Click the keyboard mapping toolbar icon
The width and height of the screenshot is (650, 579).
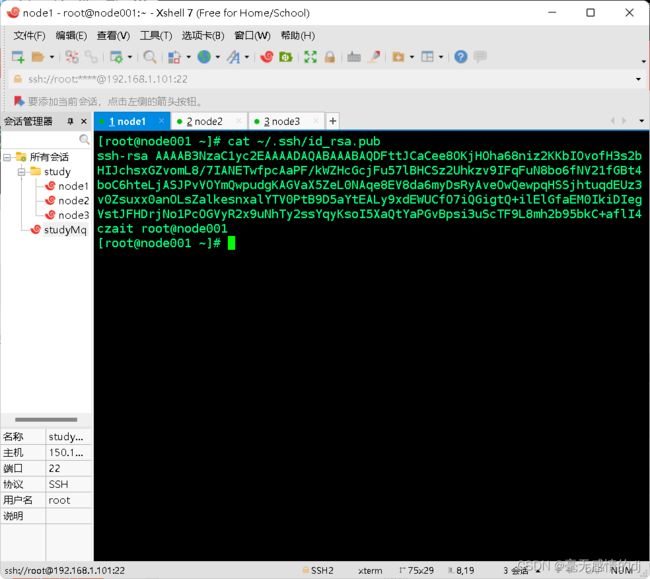(354, 57)
